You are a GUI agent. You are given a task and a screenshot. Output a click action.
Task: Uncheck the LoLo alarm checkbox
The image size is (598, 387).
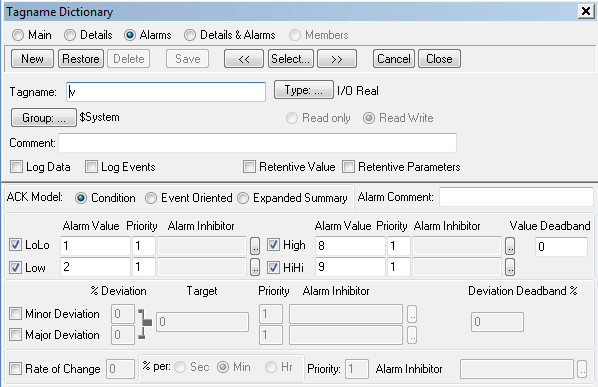click(x=15, y=245)
